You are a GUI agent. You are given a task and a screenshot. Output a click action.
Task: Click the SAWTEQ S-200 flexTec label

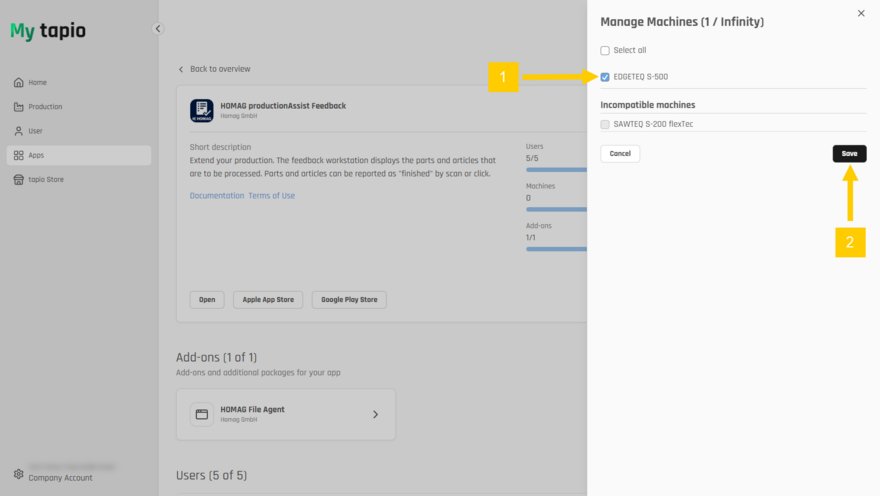(x=653, y=124)
